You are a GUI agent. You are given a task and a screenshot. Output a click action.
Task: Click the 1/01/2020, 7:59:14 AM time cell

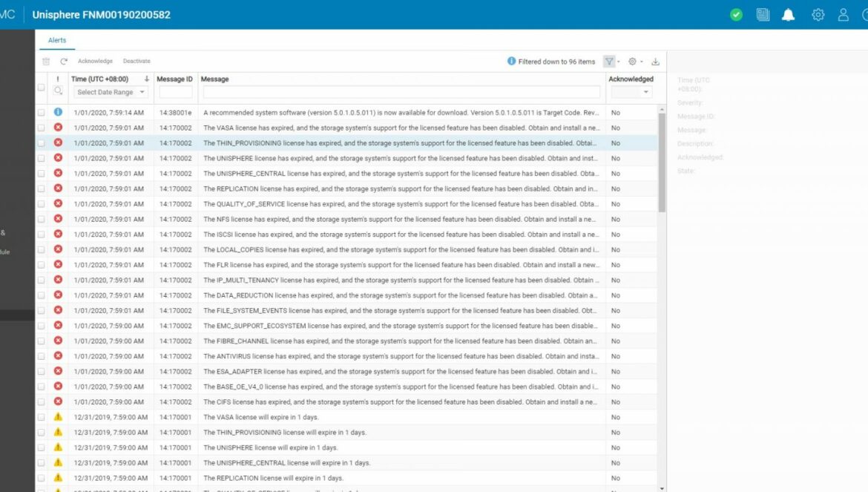tap(108, 112)
